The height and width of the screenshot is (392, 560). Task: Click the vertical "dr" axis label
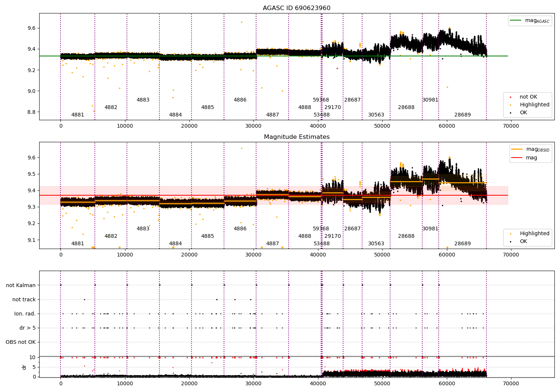[24, 367]
